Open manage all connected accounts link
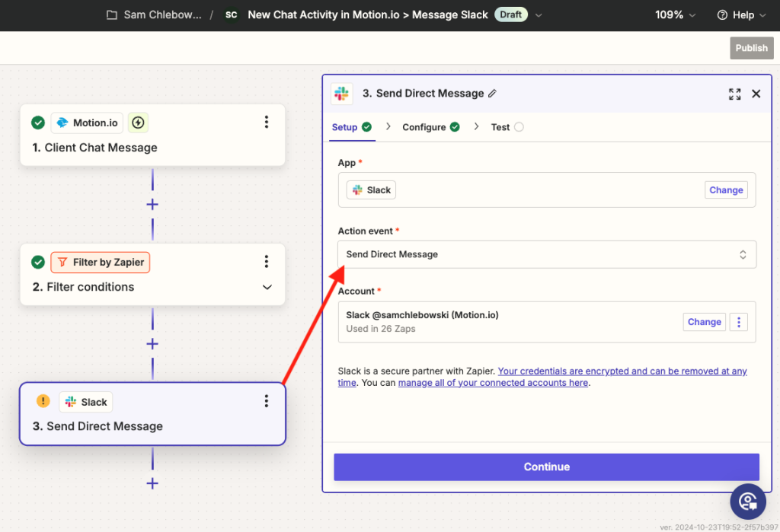The height and width of the screenshot is (532, 780). click(x=493, y=383)
